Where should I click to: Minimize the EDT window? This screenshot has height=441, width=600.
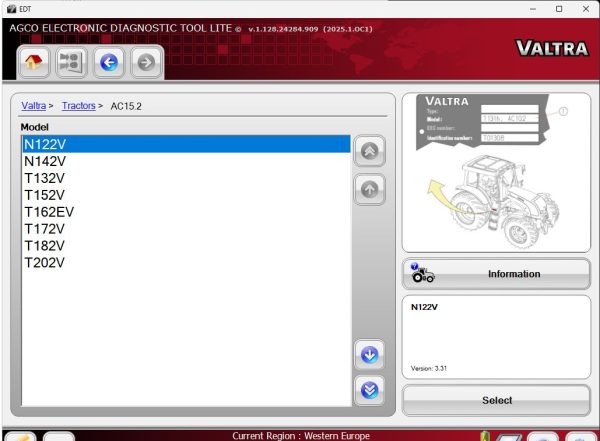point(533,9)
